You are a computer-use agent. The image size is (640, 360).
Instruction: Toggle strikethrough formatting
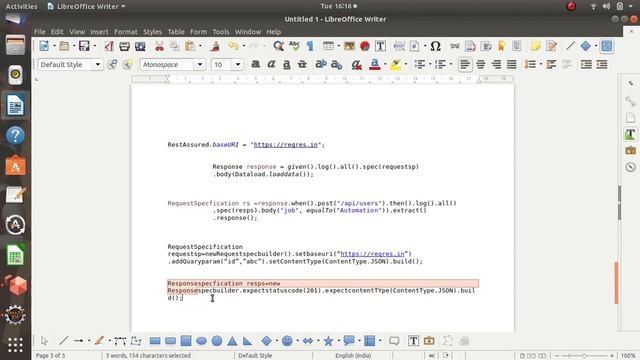[302, 64]
